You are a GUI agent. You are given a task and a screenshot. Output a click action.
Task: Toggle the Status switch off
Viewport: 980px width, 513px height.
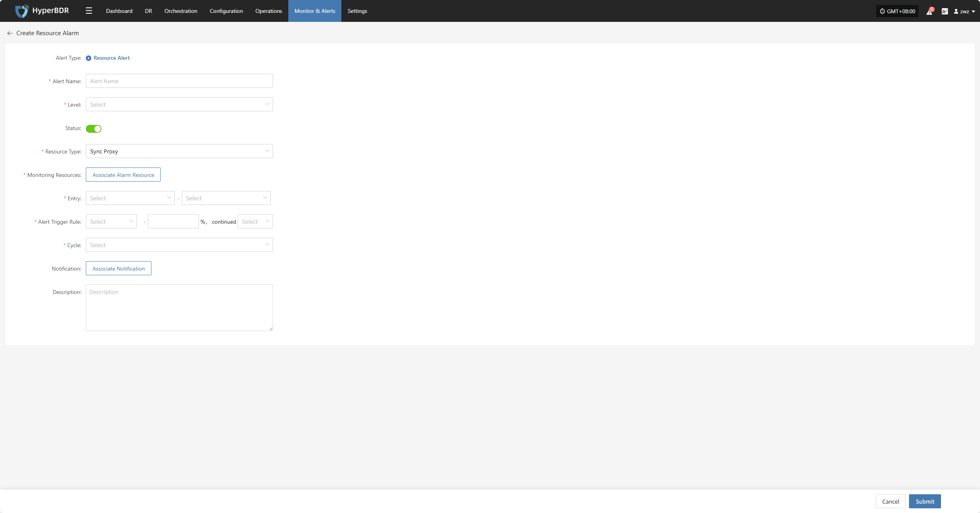(94, 128)
